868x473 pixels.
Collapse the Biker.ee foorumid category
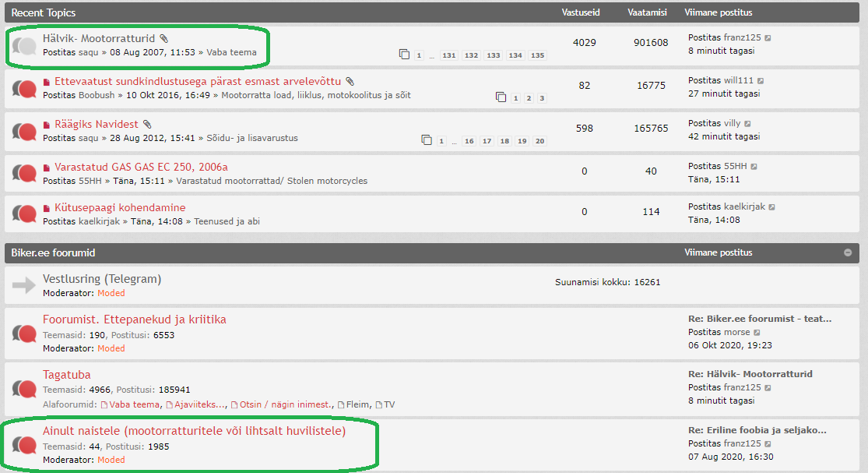(x=848, y=253)
